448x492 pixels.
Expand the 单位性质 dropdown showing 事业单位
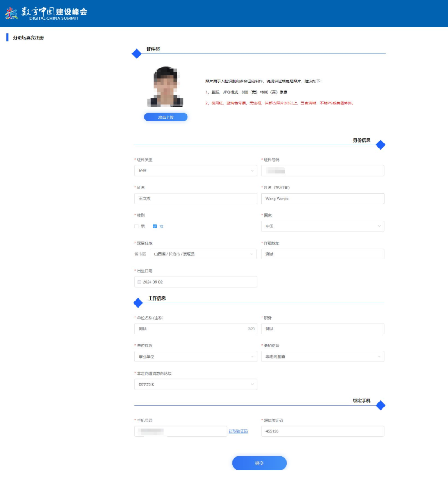coord(195,356)
